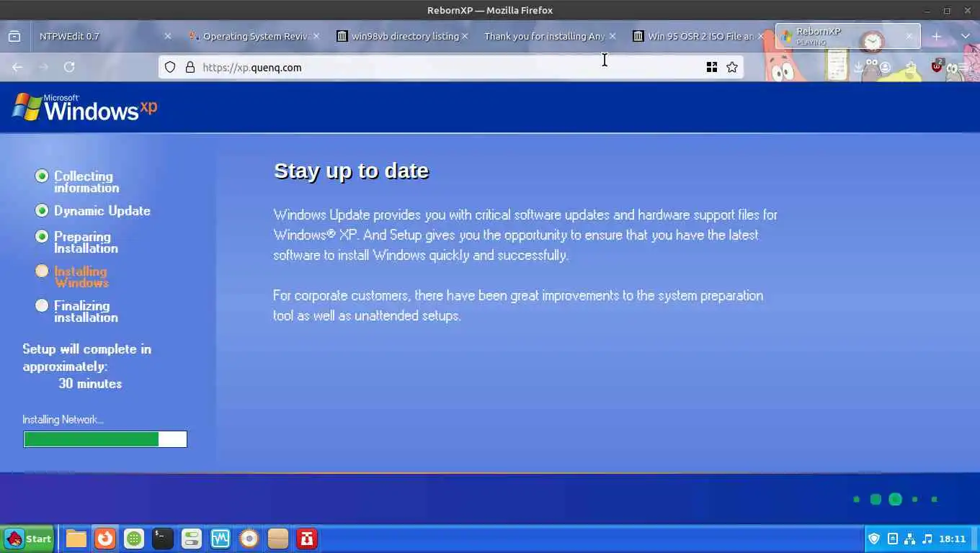
Task: Click the Installing Windows radio indicator
Action: point(42,271)
